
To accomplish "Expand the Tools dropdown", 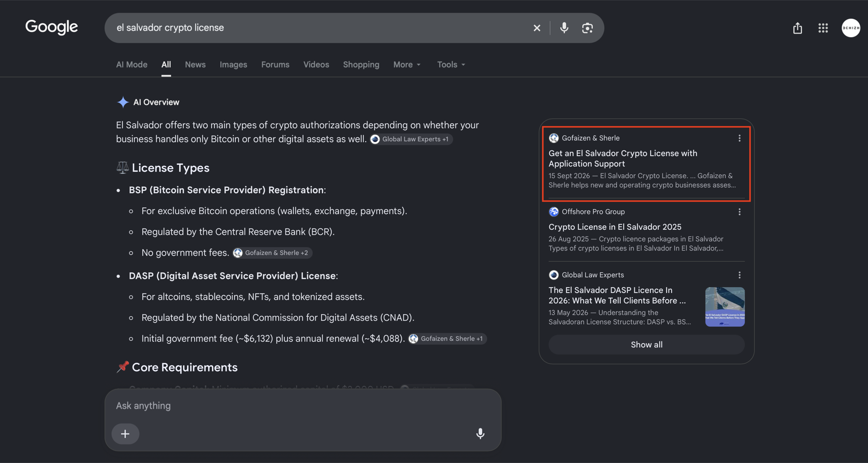I will tap(451, 65).
